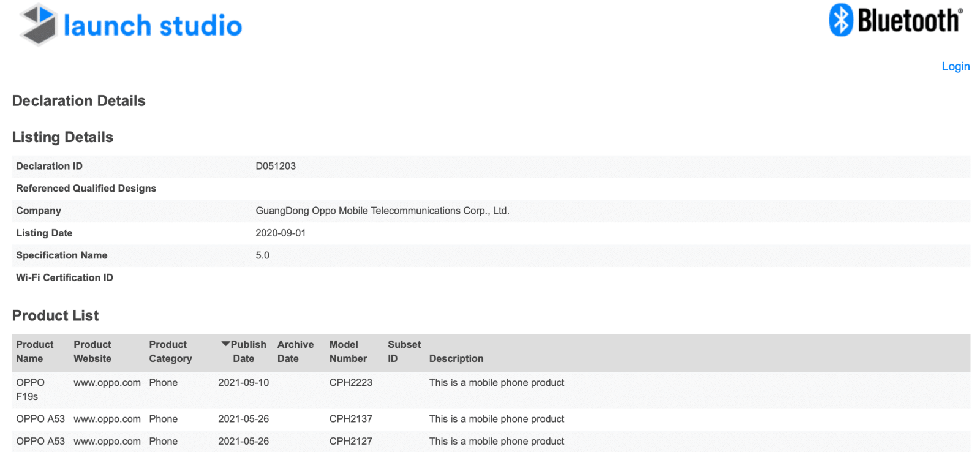Sort table by Archive Date header
Viewport: 980px width, 452px height.
295,352
